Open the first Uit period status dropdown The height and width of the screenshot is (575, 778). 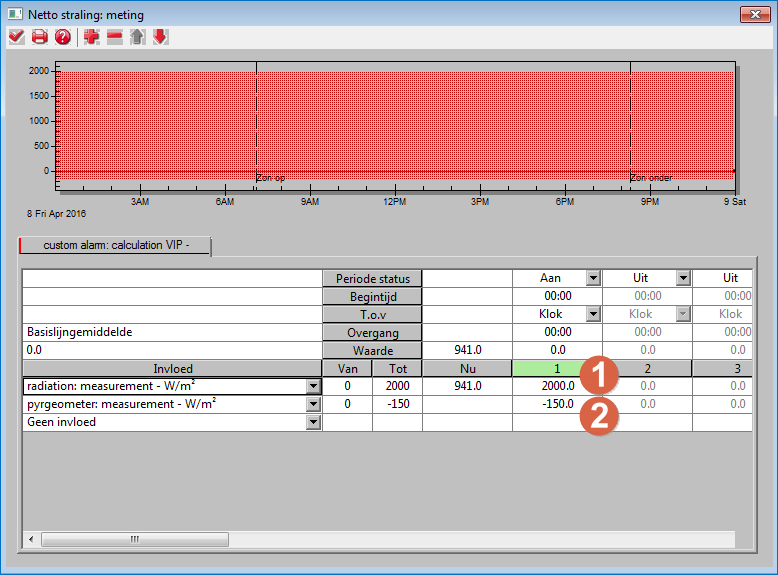[x=683, y=278]
